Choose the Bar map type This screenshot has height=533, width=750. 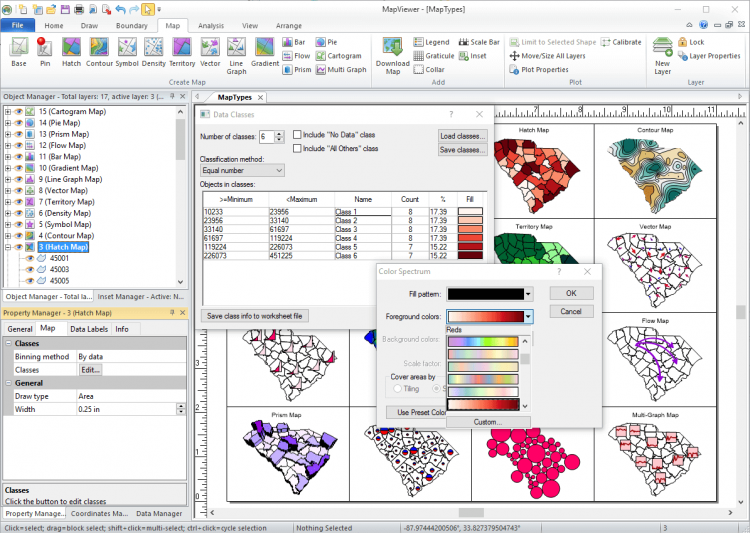294,42
